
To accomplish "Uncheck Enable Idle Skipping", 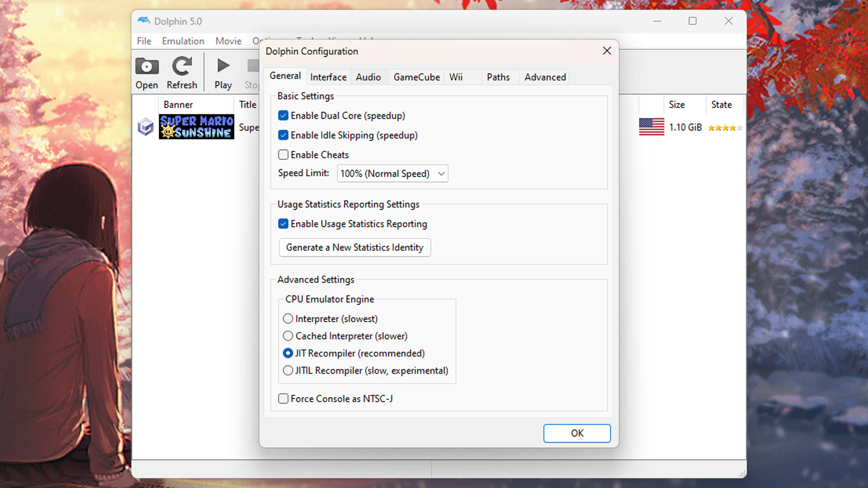I will pos(283,135).
